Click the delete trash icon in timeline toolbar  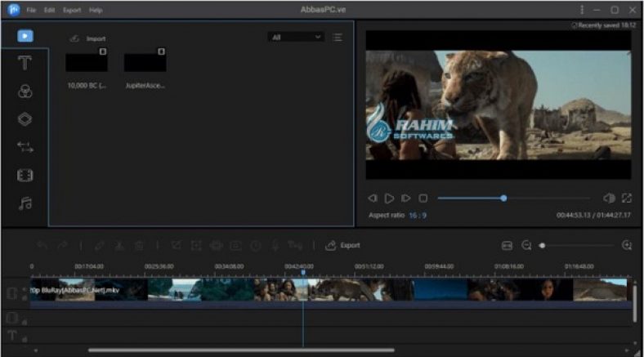(139, 245)
